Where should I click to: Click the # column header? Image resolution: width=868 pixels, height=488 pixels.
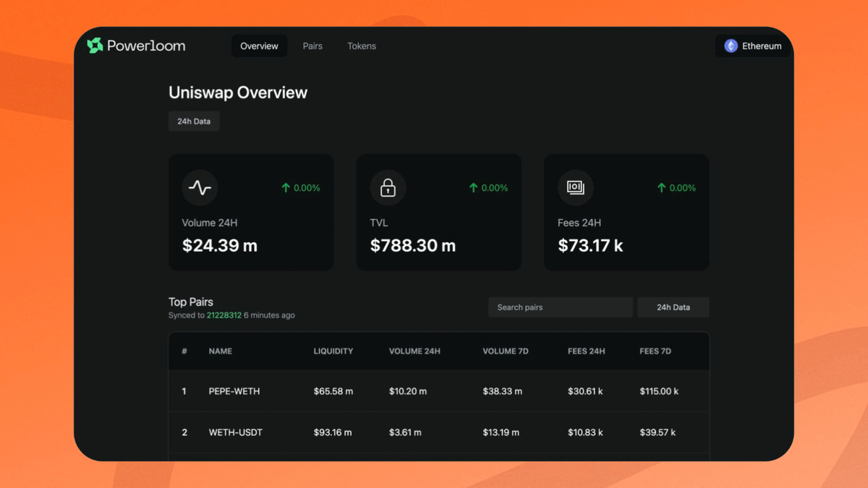coord(184,351)
